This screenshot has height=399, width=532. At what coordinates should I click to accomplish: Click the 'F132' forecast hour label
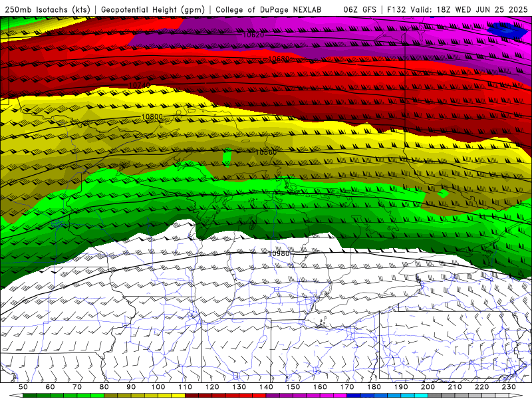click(396, 10)
